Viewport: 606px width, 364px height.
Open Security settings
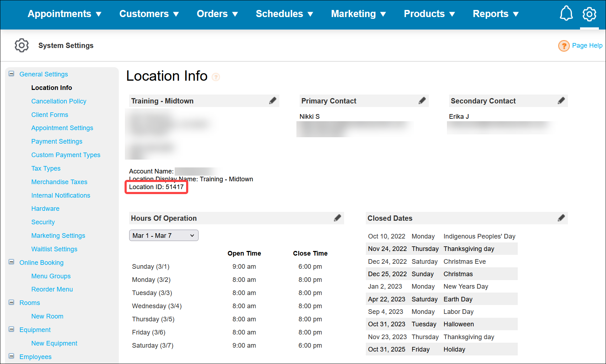43,222
